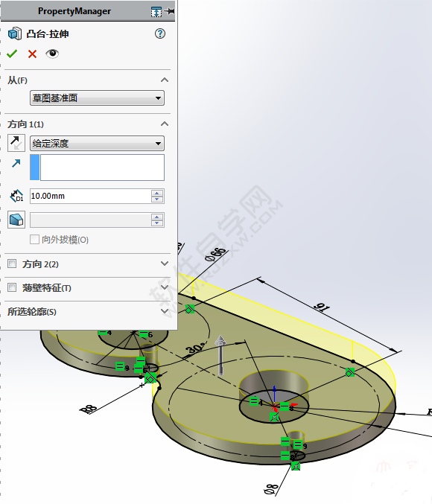Viewport: 432px width, 504px height.
Task: Pin the PropertyManager panel
Action: (170, 11)
